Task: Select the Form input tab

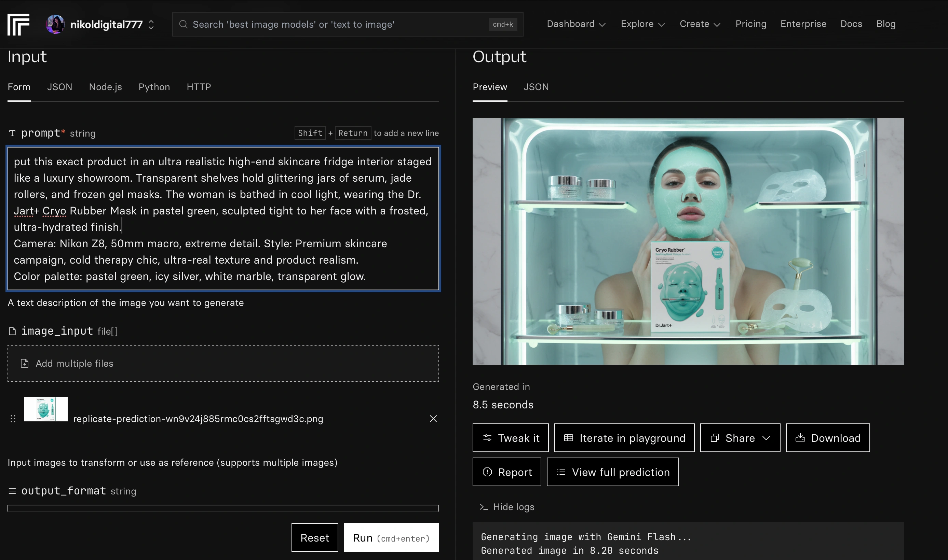Action: [x=19, y=87]
